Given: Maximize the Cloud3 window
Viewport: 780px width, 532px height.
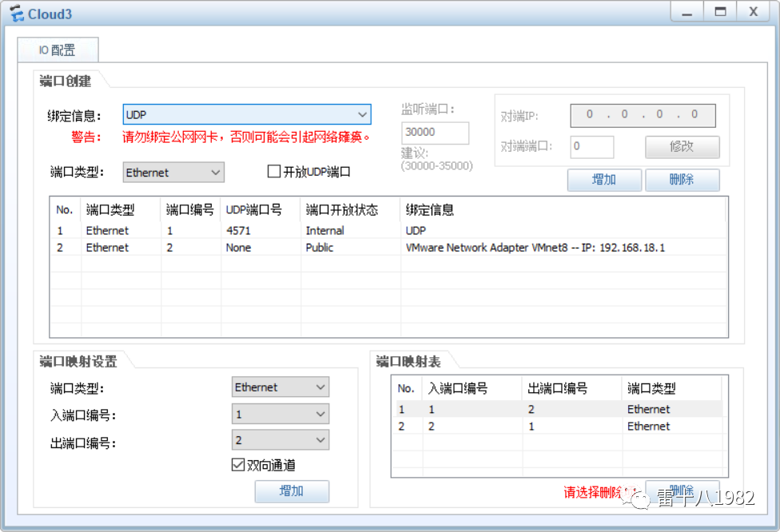Looking at the screenshot, I should [x=720, y=12].
